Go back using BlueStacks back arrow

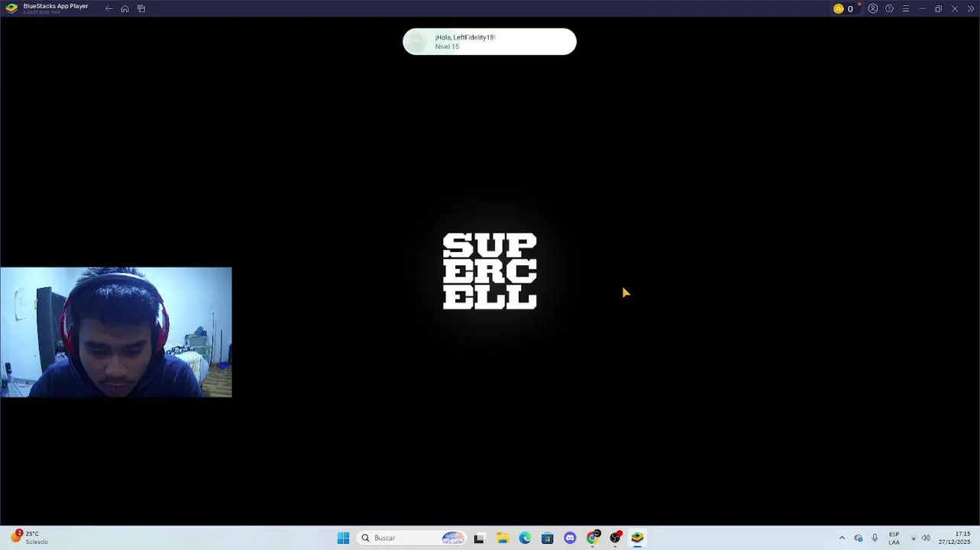point(108,8)
